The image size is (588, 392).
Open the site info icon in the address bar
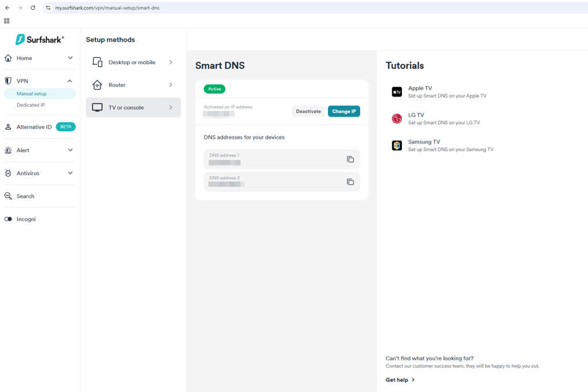point(48,8)
